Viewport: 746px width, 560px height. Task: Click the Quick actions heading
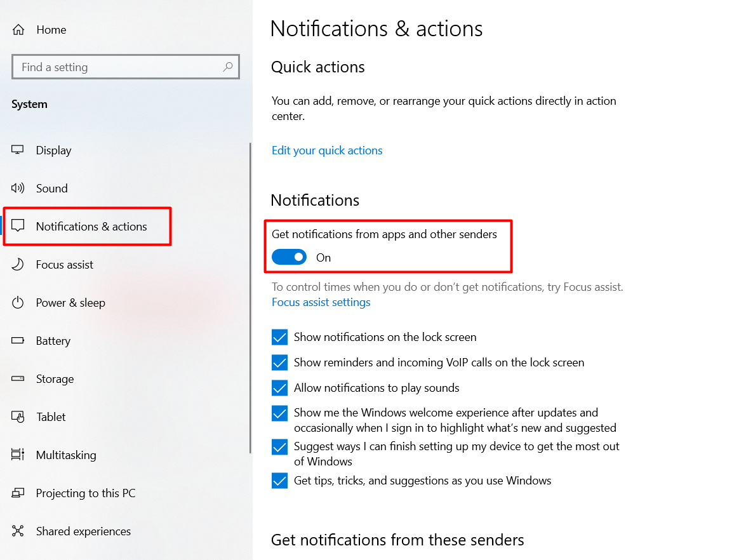click(318, 67)
